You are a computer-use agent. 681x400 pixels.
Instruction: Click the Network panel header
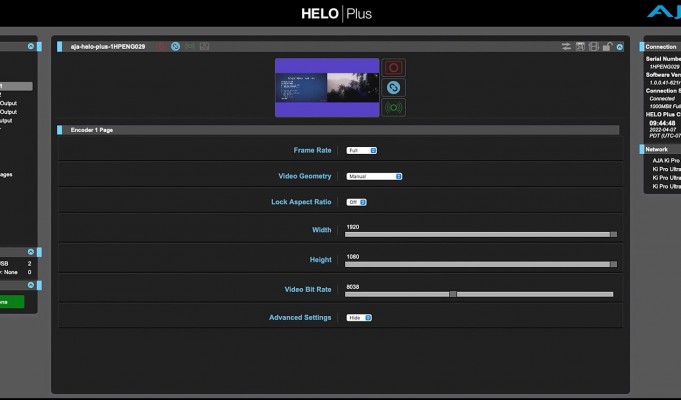coord(661,149)
